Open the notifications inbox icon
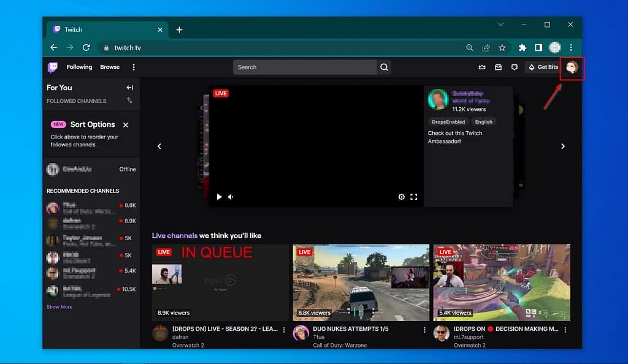This screenshot has height=364, width=628. click(x=498, y=67)
